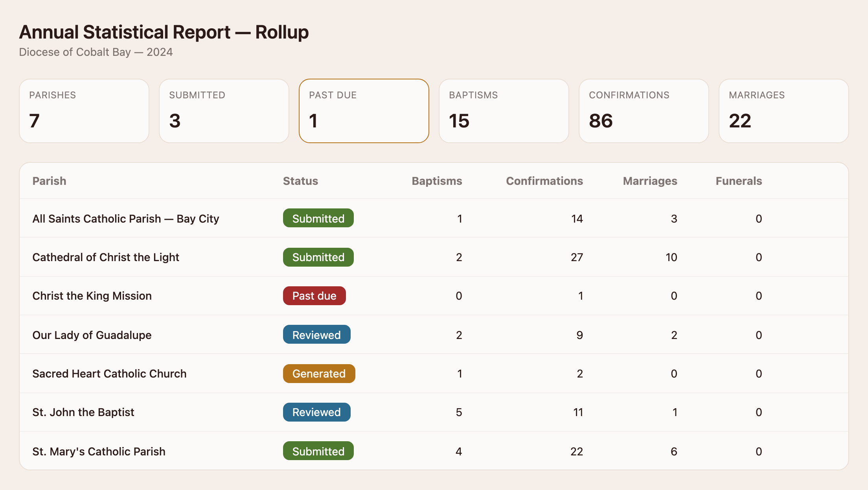The width and height of the screenshot is (868, 490).
Task: Click marriages value 6 for St. Mary's
Action: click(x=674, y=451)
